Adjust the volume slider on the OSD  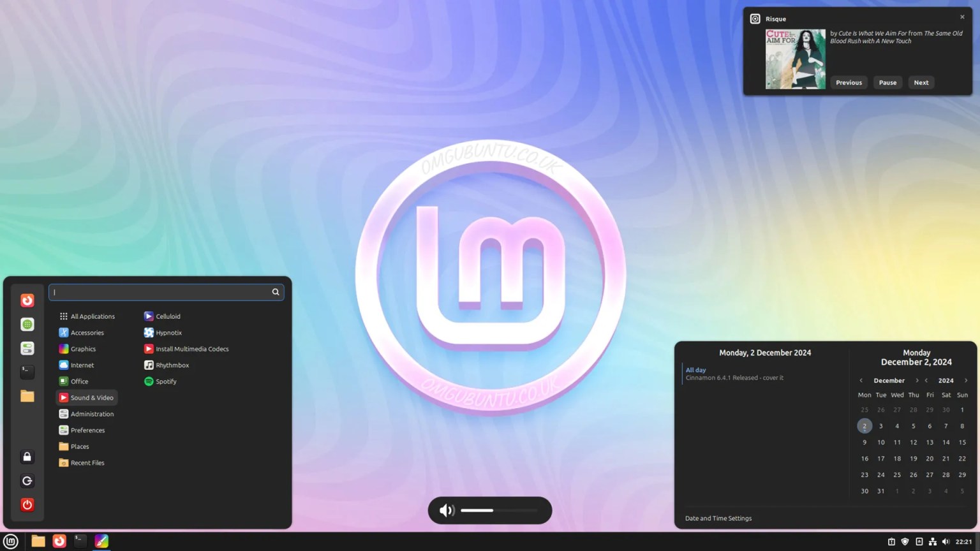(x=499, y=510)
